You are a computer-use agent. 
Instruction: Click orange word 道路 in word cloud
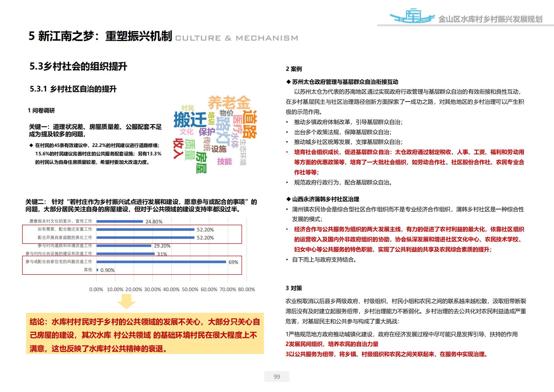click(249, 125)
